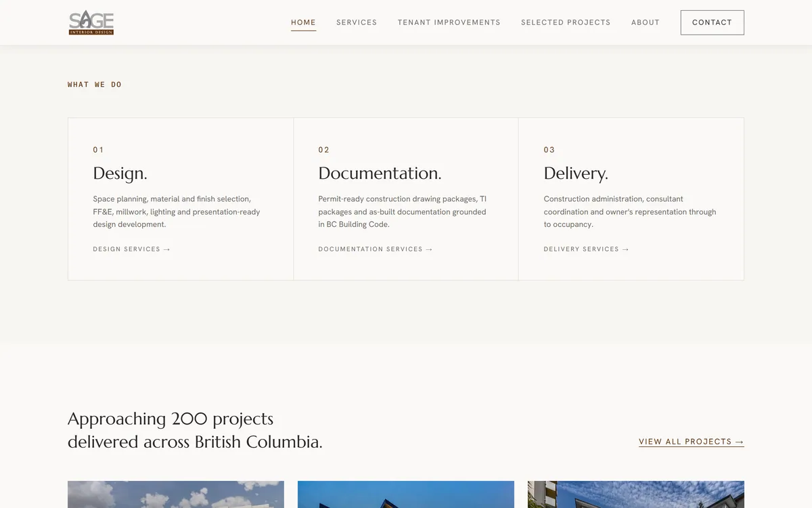Click the '01' card number
The height and width of the screenshot is (508, 812).
click(x=99, y=150)
